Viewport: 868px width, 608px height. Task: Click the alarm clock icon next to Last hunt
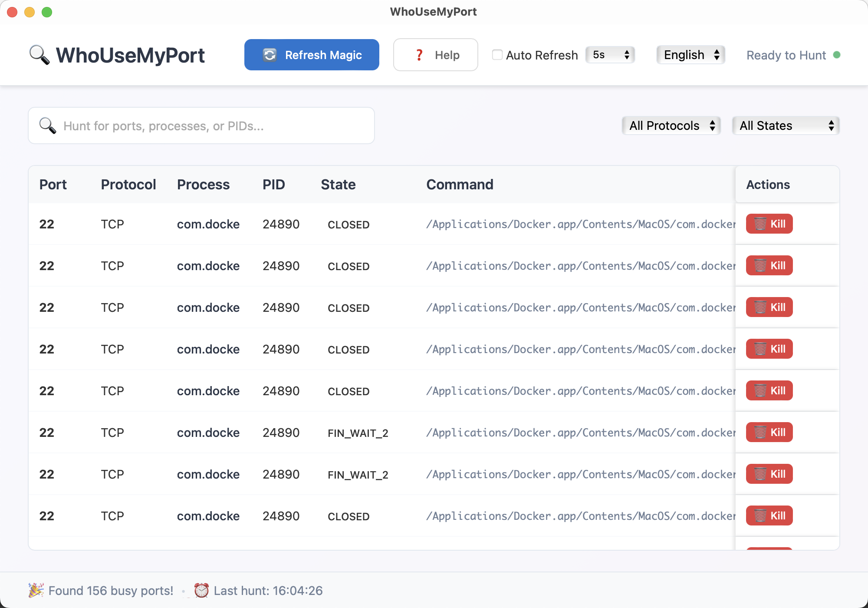(202, 590)
